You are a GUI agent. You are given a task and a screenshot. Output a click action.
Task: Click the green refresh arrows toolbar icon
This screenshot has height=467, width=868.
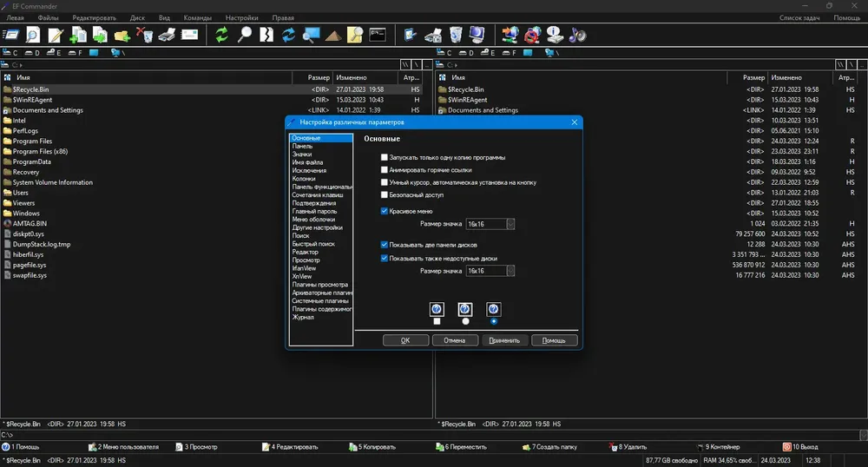click(x=221, y=35)
